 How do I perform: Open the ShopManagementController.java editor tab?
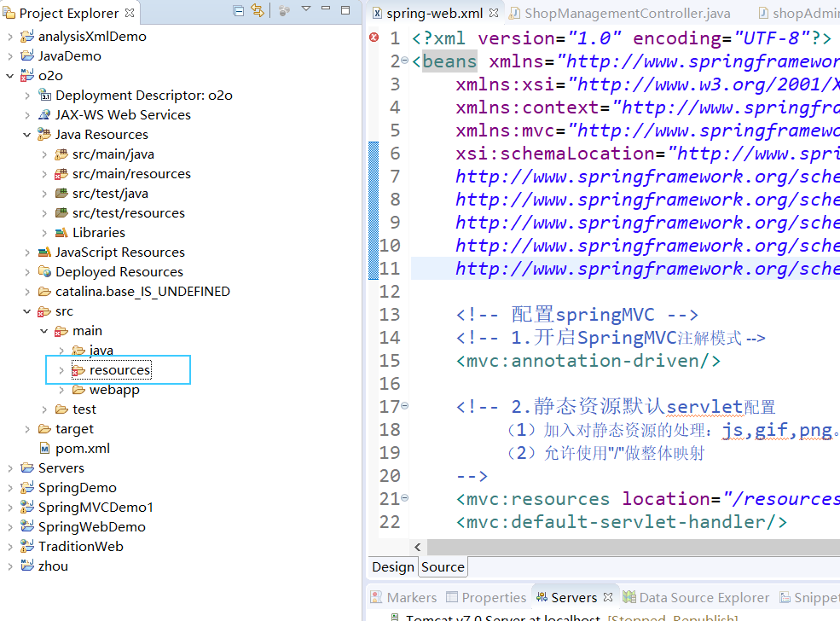(620, 13)
